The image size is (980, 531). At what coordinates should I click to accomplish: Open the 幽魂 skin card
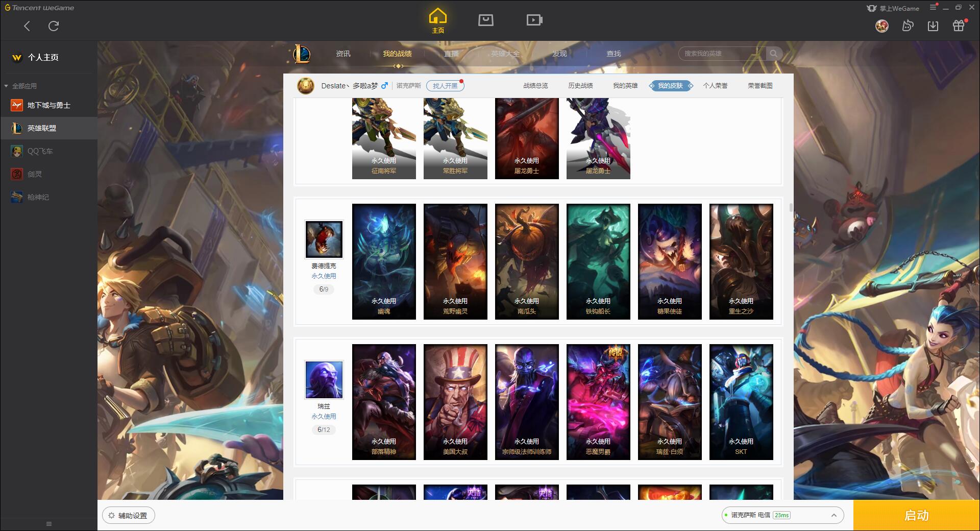[384, 261]
